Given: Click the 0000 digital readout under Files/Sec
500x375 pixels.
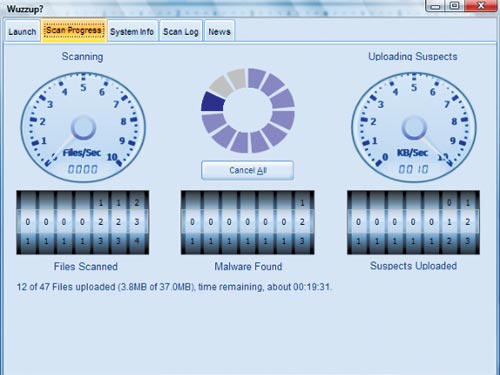Looking at the screenshot, I should [83, 169].
